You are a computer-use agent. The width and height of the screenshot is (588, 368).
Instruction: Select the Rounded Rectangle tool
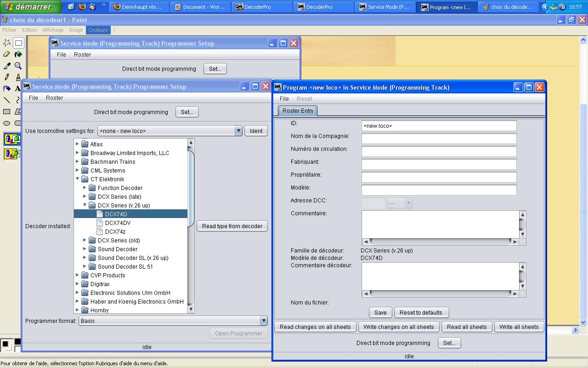pos(18,123)
